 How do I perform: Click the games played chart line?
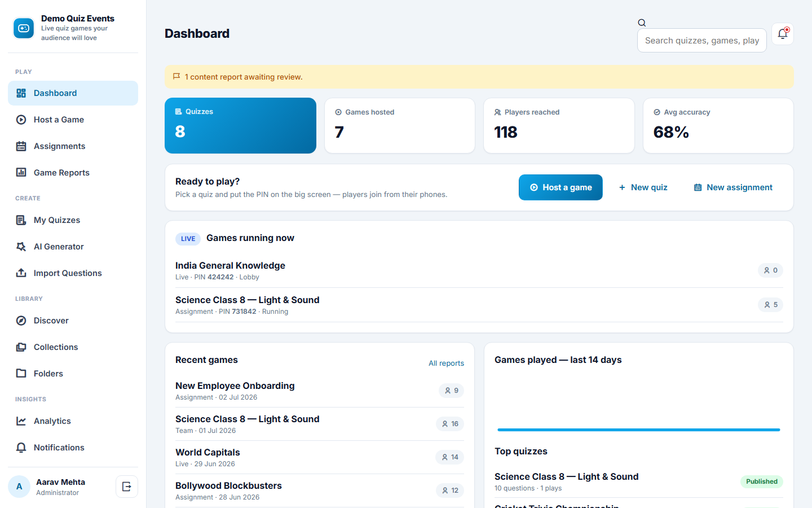[639, 430]
